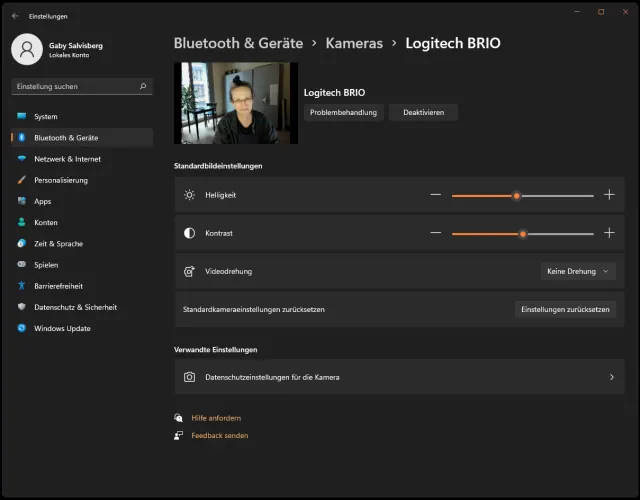
Task: Navigate to Kameras in the breadcrumb
Action: [354, 43]
